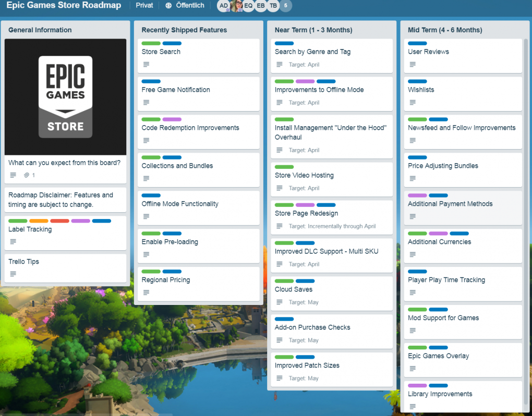Click description icon on Free Game Notification card
532x416 pixels.
click(x=146, y=102)
